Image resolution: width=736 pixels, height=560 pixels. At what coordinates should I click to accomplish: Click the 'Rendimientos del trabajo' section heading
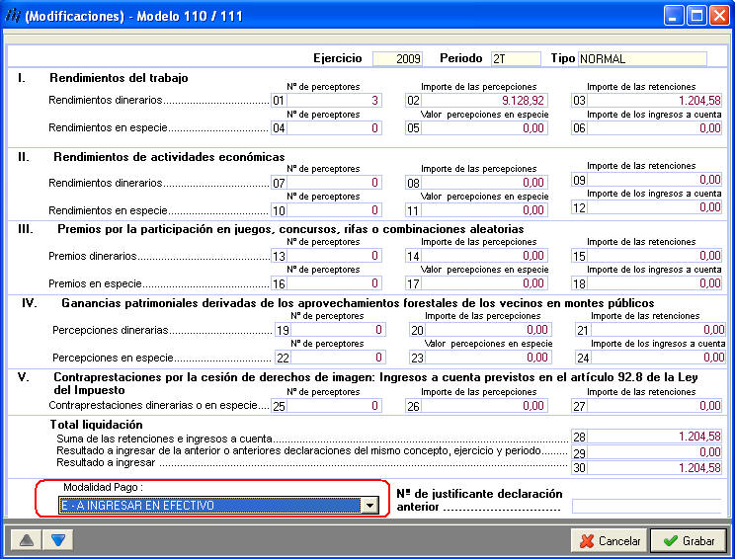[x=119, y=78]
